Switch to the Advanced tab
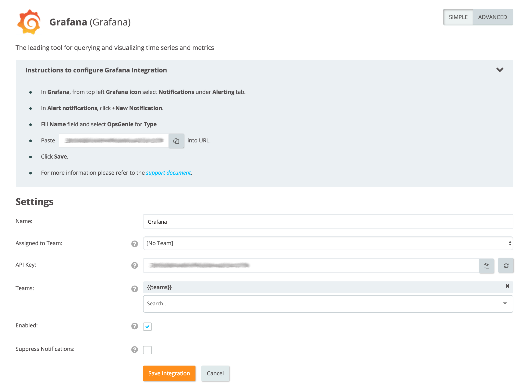The width and height of the screenshot is (532, 392). 492,16
